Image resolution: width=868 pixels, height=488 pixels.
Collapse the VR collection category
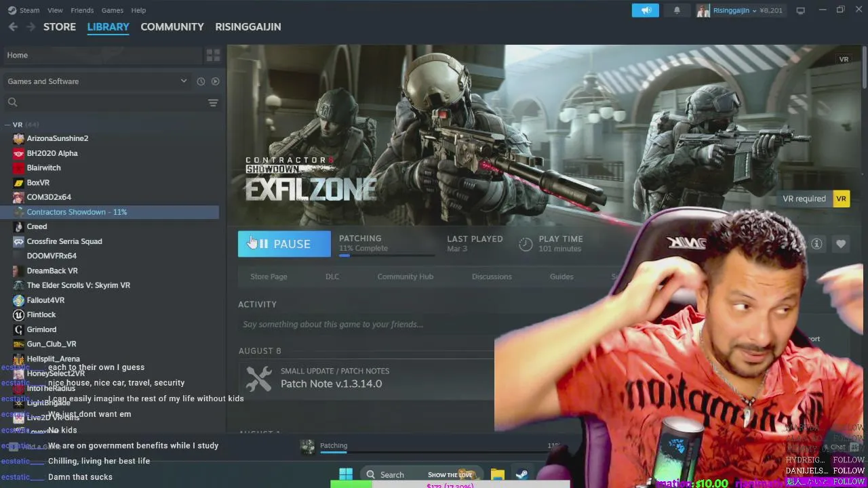[x=7, y=125]
